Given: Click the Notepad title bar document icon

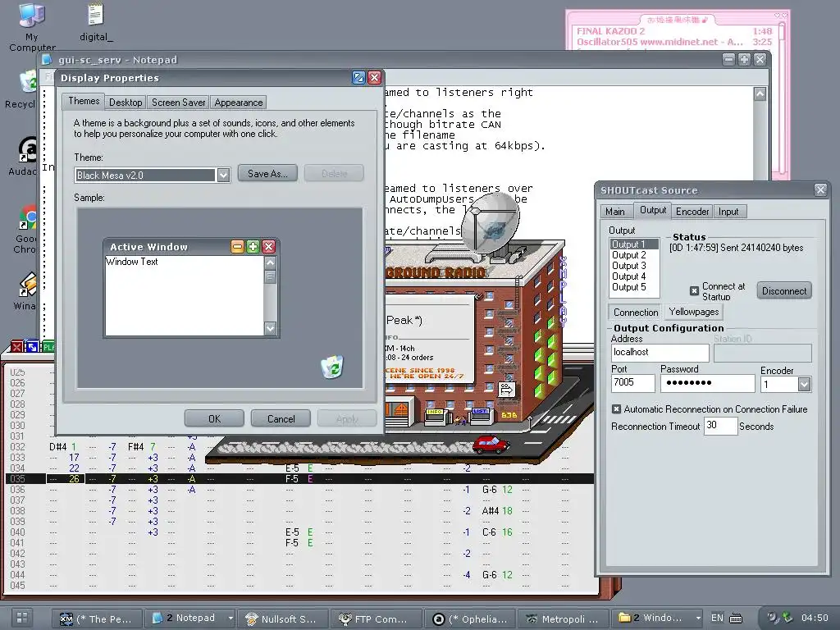Looking at the screenshot, I should point(47,59).
